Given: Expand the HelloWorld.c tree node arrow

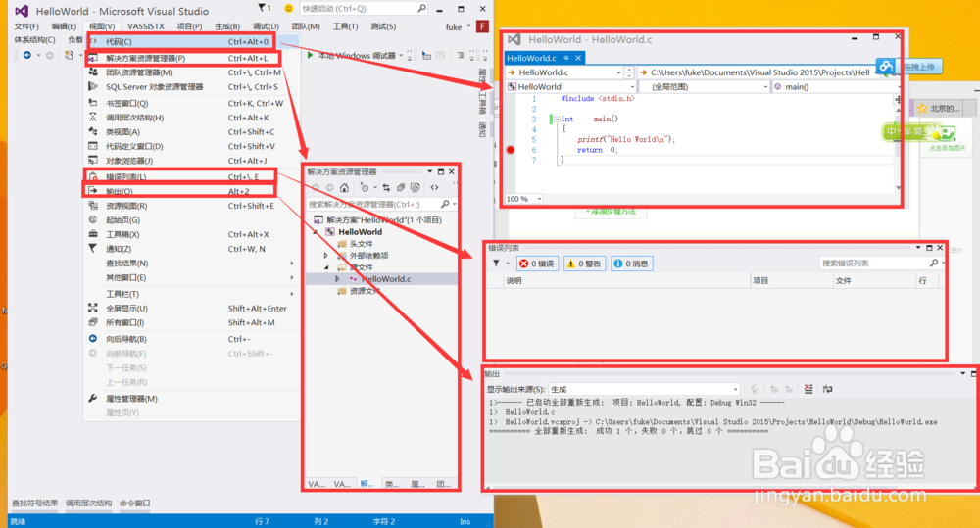Looking at the screenshot, I should click(337, 278).
